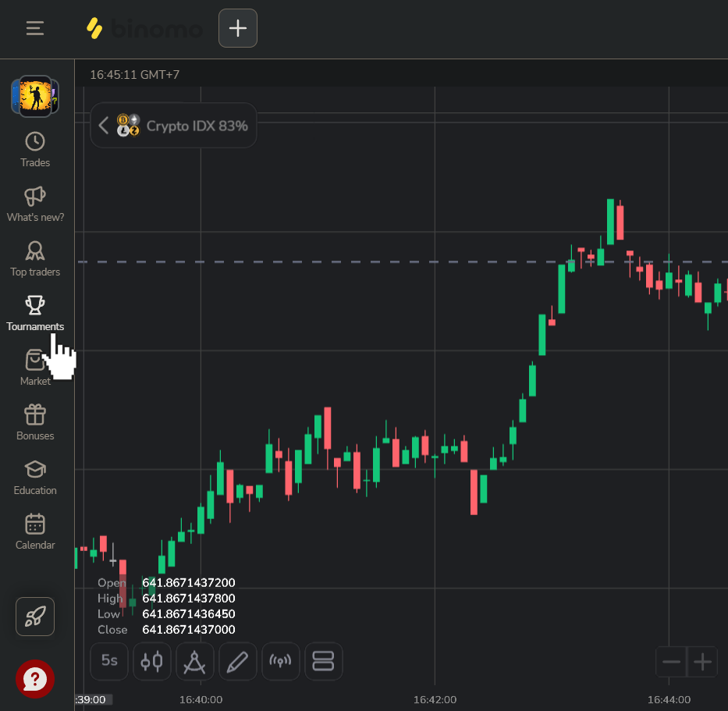The image size is (728, 711).
Task: Open the economic Calendar
Action: click(35, 532)
